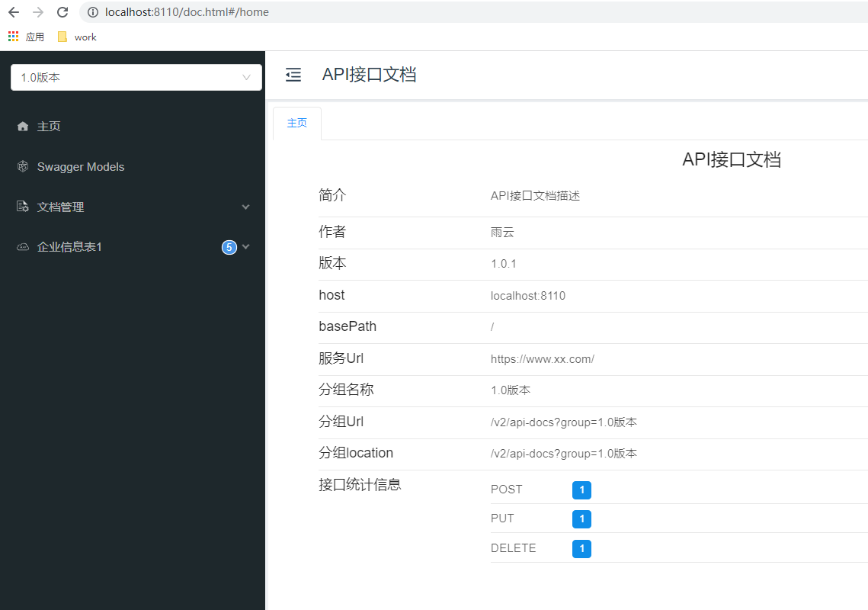This screenshot has height=610, width=868.
Task: Click the cloud icon beside 企业信息表1
Action: pyautogui.click(x=23, y=246)
